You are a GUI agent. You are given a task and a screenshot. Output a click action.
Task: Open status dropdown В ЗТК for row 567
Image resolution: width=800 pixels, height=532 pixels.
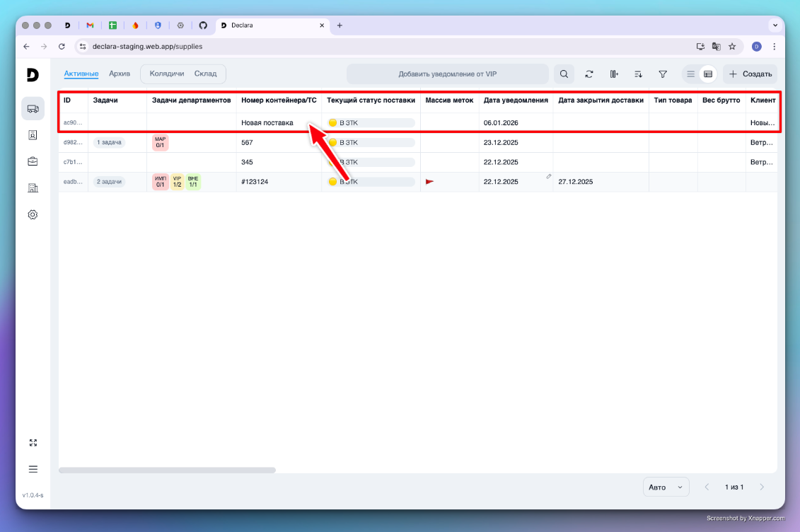click(371, 142)
